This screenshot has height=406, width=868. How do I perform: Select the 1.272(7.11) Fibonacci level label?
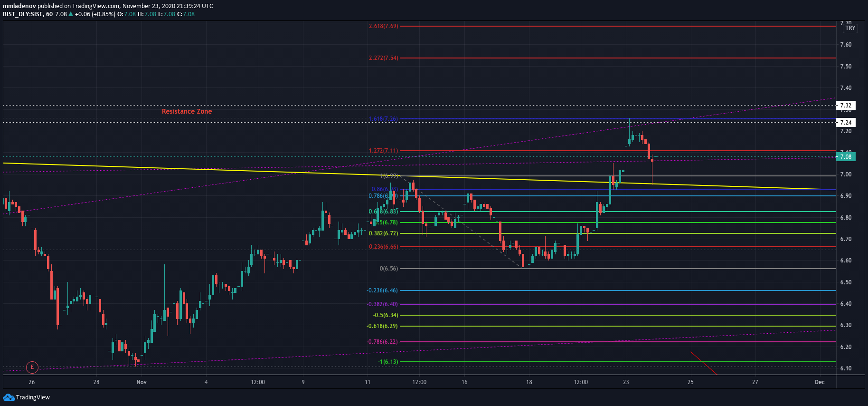pyautogui.click(x=383, y=151)
